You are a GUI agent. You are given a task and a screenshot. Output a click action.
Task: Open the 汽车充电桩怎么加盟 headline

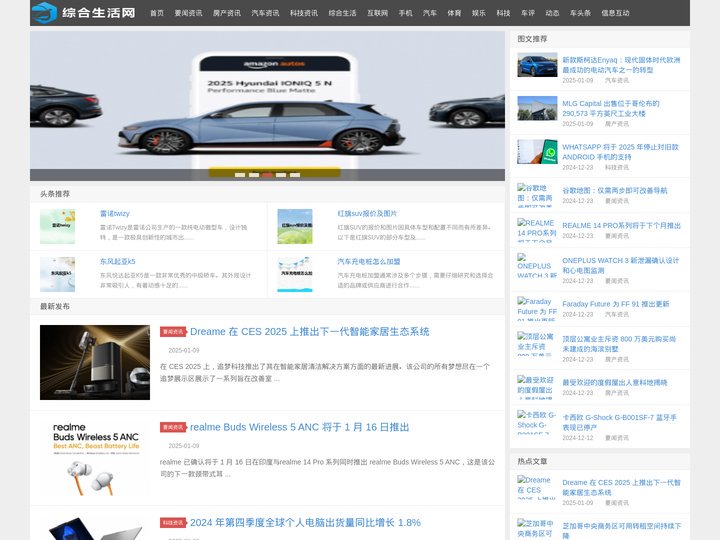(369, 261)
